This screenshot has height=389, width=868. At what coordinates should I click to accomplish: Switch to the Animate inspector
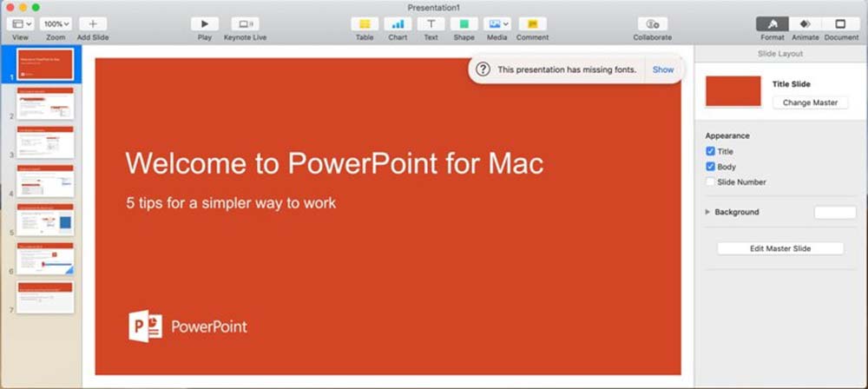(806, 23)
